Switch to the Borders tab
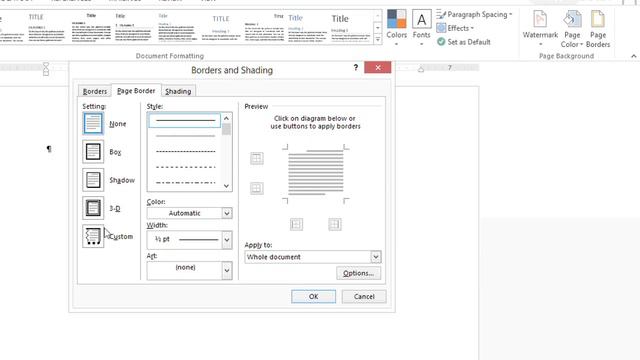The height and width of the screenshot is (360, 640). 95,91
